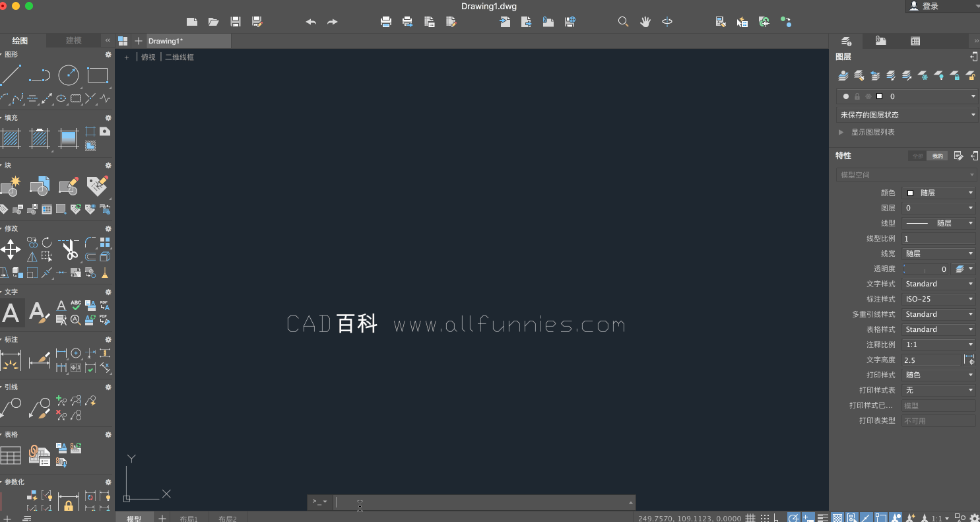Toggle lineweight display in status bar

point(823,518)
